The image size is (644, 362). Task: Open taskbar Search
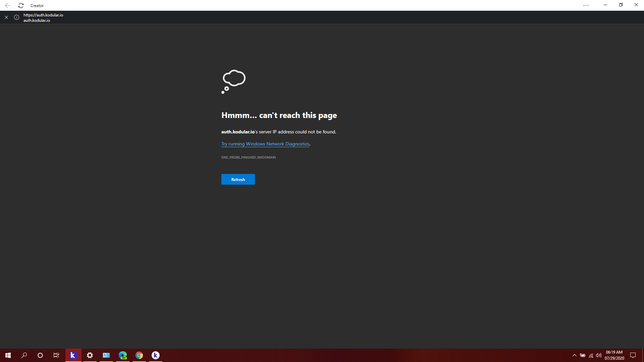click(x=24, y=355)
